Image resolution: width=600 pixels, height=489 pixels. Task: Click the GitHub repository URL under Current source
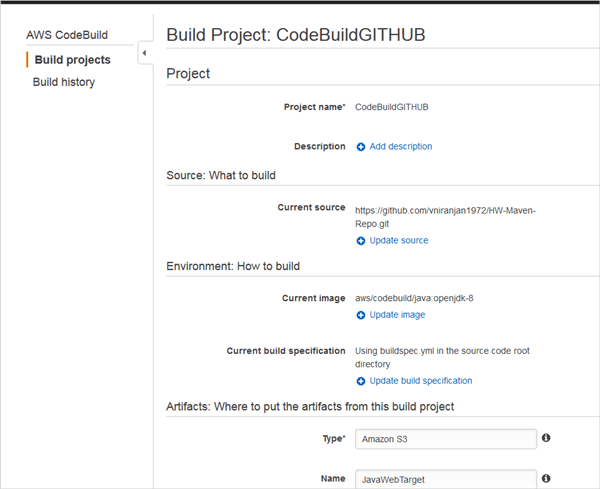446,217
